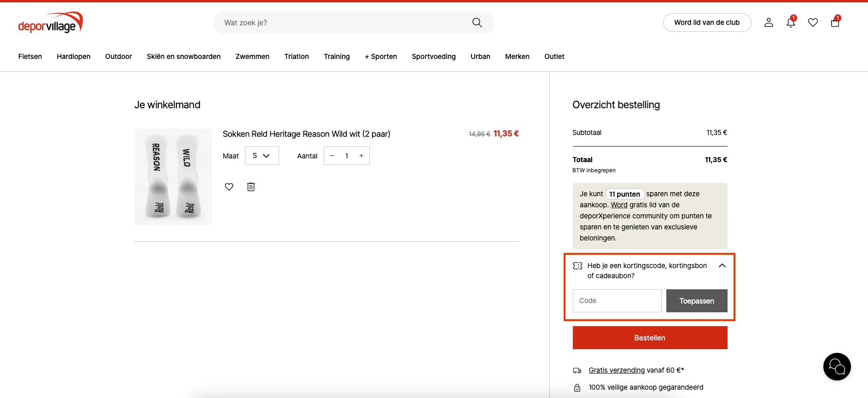Viewport: 868px width, 398px height.
Task: Open the notifications bell
Action: [x=791, y=22]
